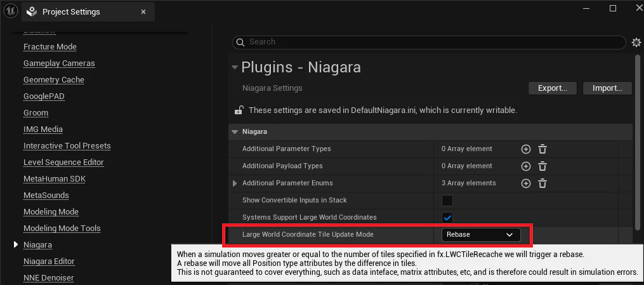
Task: Add element to Additional Parameter Enums
Action: [526, 183]
